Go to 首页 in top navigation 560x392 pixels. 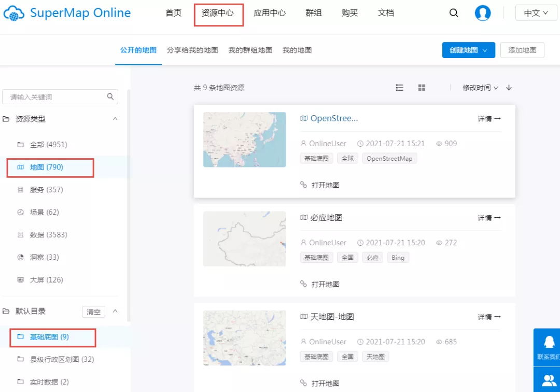[x=174, y=13]
